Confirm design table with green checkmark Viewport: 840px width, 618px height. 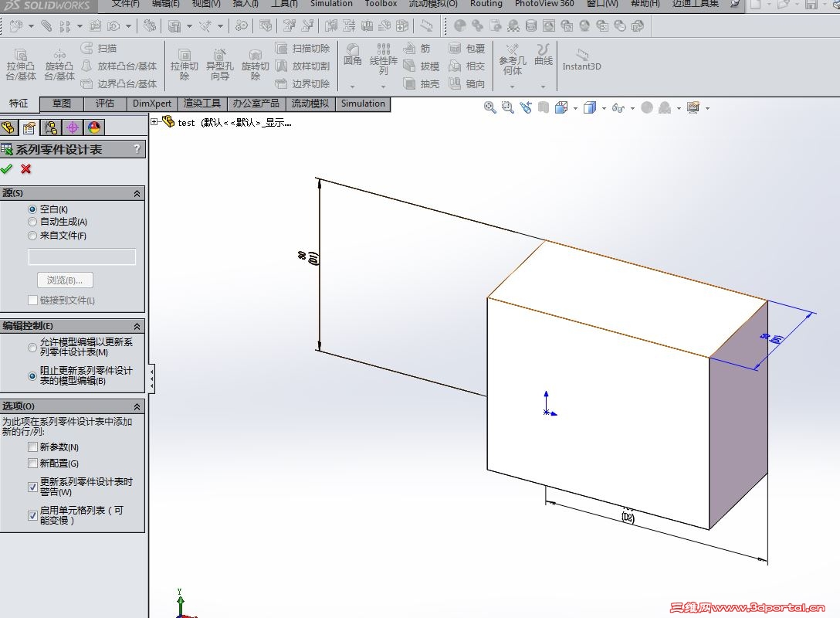[x=6, y=169]
